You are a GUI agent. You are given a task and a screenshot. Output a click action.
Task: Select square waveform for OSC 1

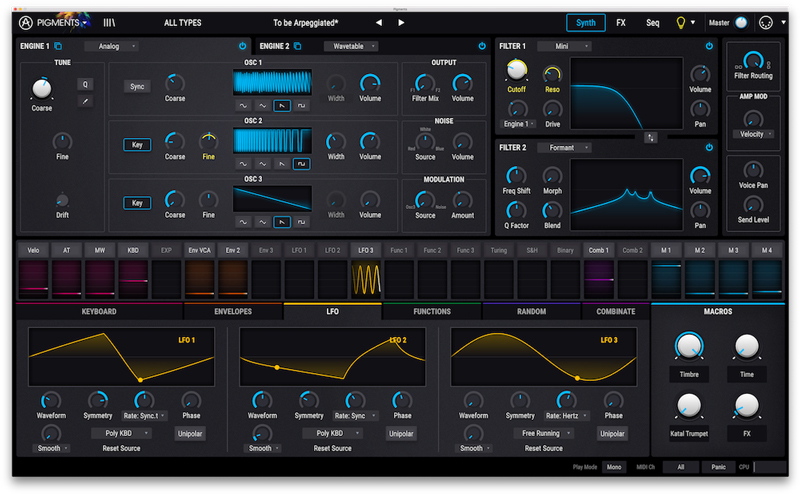pos(302,106)
